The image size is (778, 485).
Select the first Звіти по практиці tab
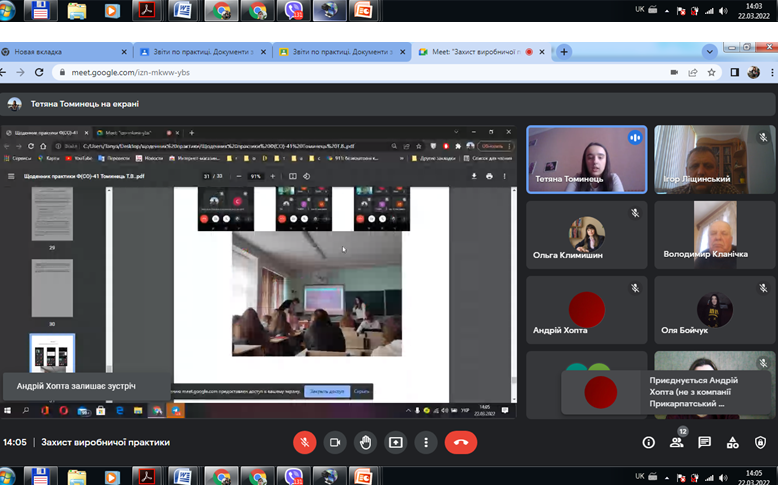tap(202, 52)
